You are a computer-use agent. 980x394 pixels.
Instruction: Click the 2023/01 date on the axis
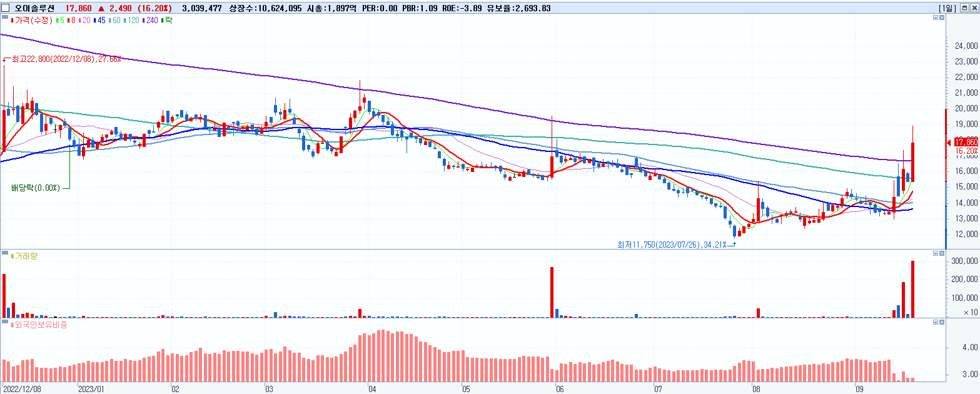(x=93, y=388)
